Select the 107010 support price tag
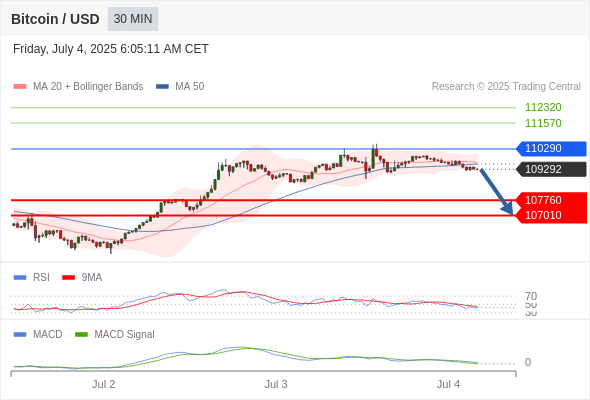590x400 pixels. [551, 215]
